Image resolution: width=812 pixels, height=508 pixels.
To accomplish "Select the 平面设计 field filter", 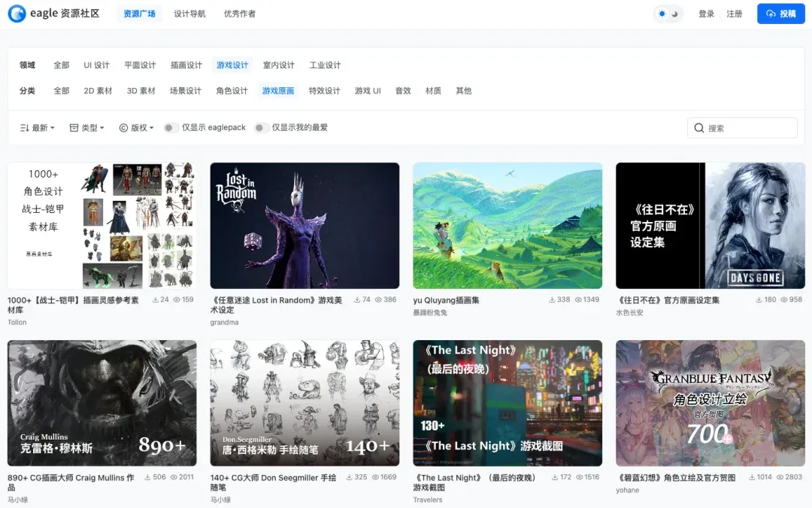I will [x=140, y=65].
